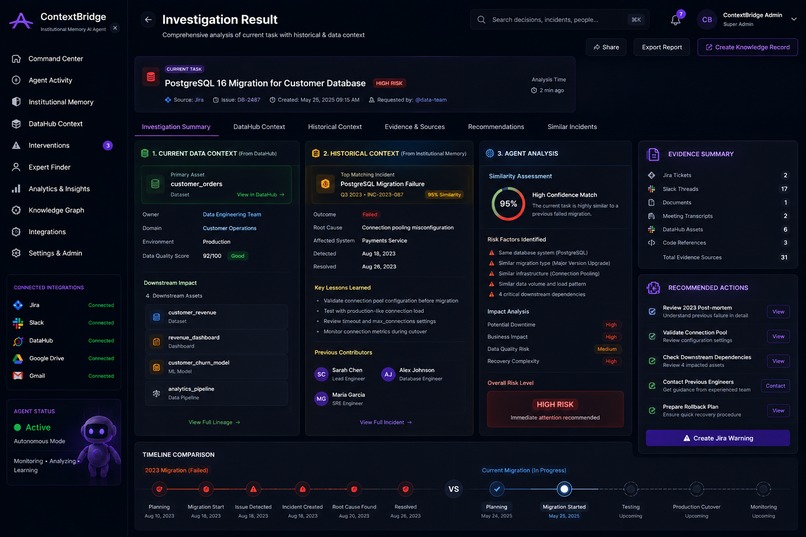Click the red database task icon

click(151, 77)
